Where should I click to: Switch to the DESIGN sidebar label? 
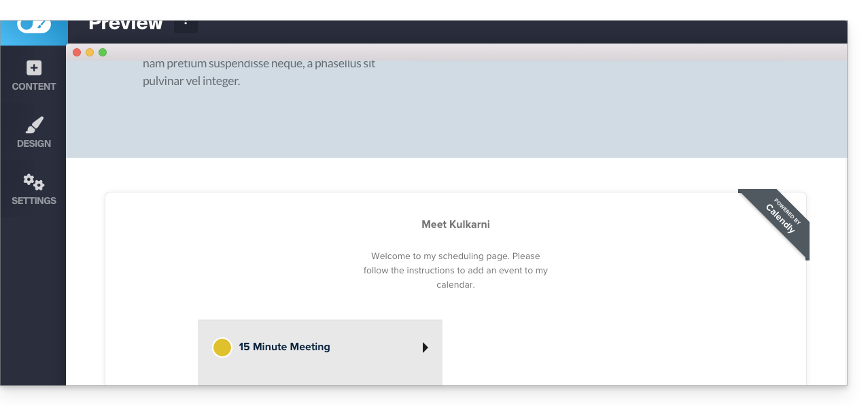point(34,143)
